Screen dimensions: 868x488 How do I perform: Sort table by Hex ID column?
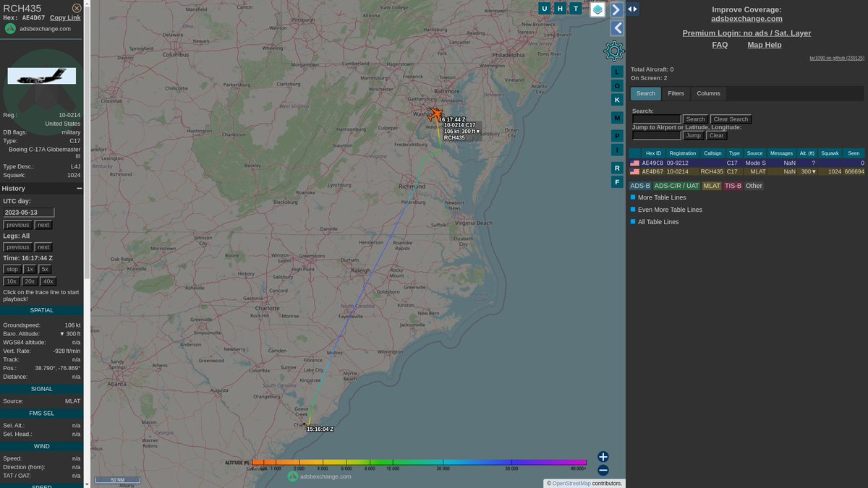(653, 153)
